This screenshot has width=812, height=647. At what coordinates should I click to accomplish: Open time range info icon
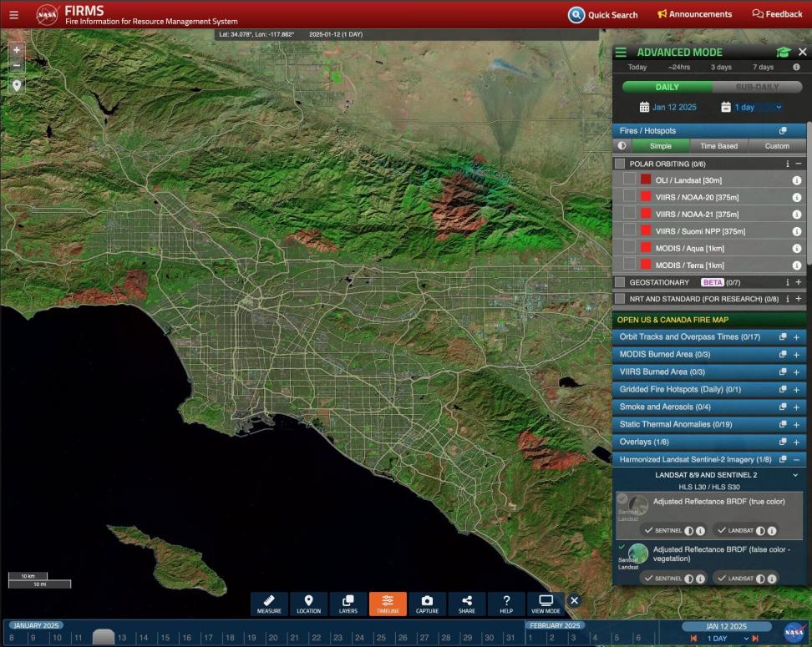[796, 68]
